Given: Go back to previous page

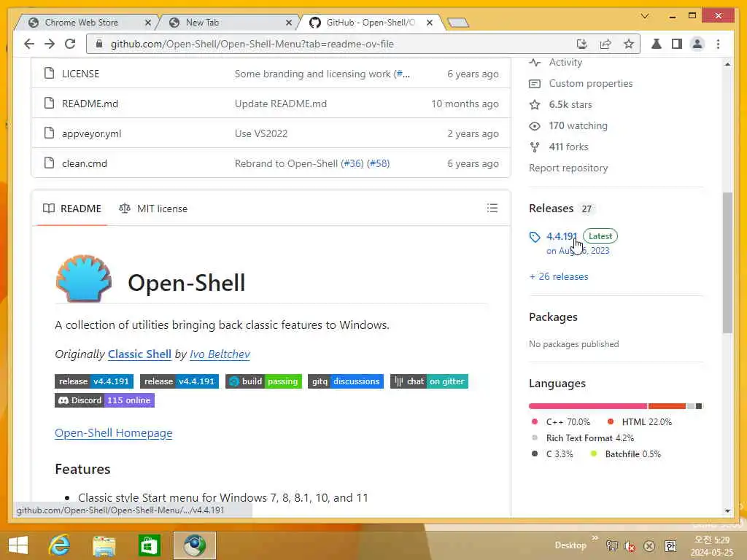Looking at the screenshot, I should tap(29, 44).
